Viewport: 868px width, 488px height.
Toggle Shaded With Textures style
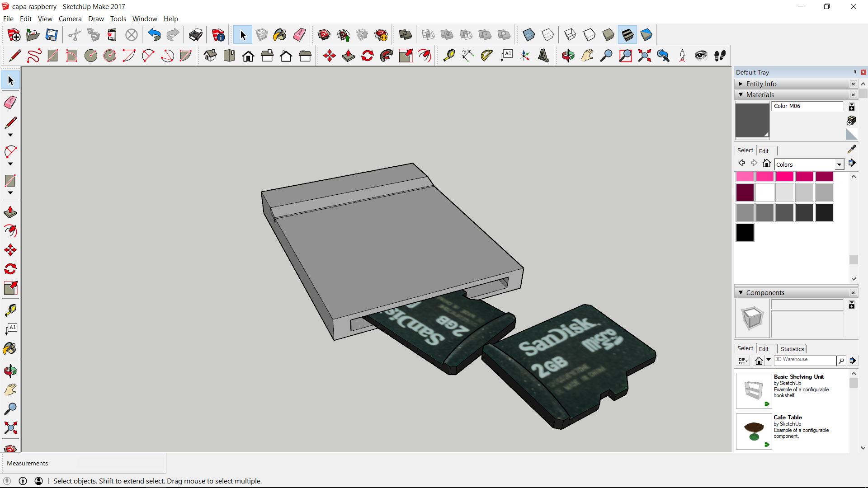pos(627,35)
